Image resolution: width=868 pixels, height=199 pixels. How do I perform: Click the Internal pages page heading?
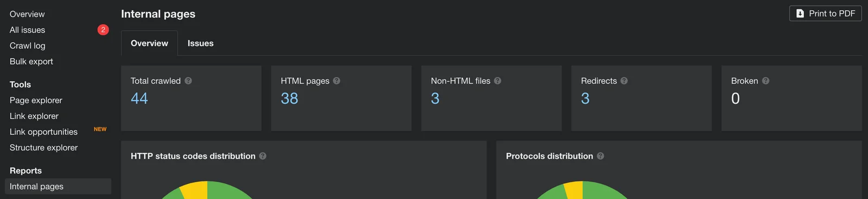point(158,14)
